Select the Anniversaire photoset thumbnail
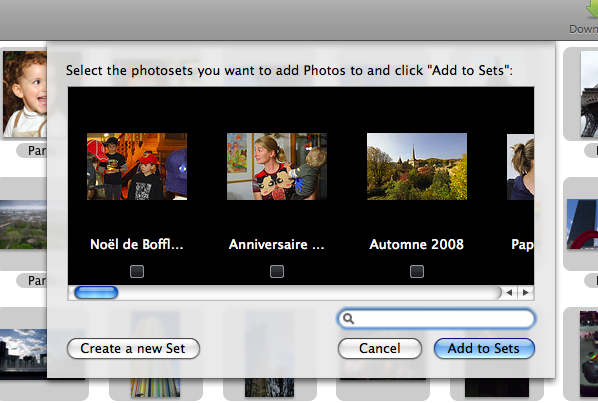598x403 pixels. 277,166
